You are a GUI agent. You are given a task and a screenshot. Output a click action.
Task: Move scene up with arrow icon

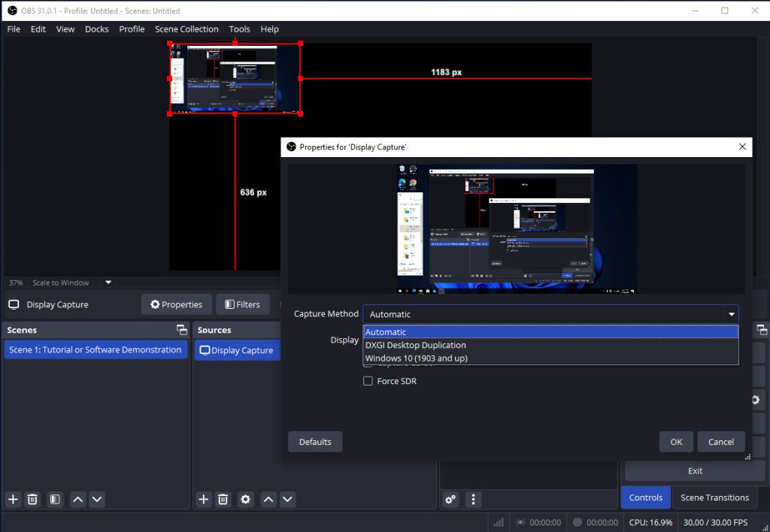pos(77,499)
